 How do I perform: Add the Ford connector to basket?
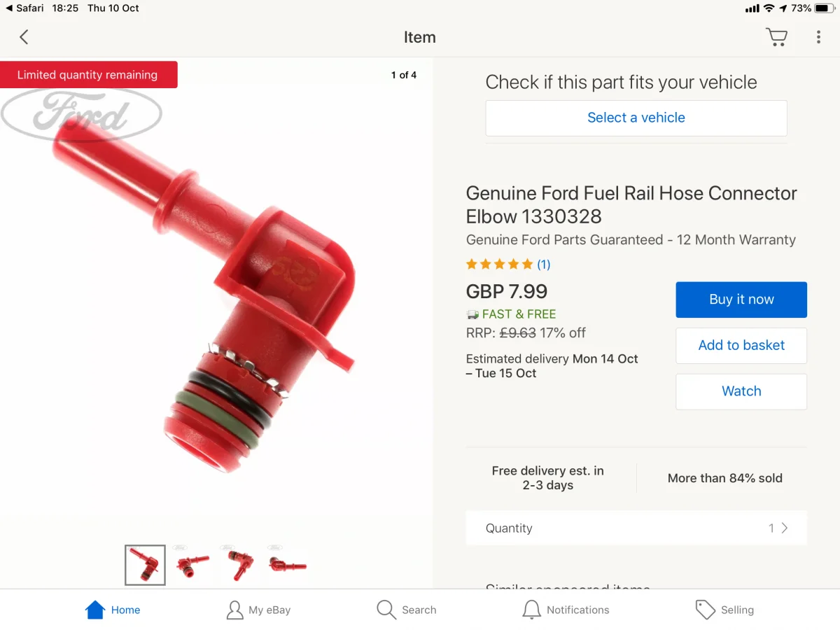(741, 345)
